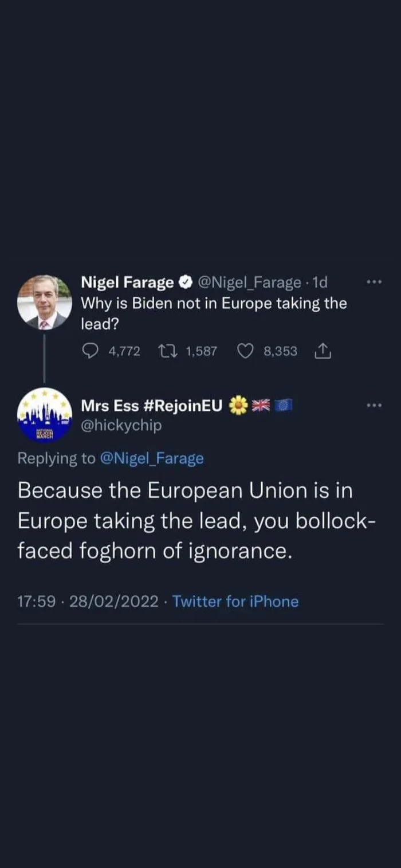The image size is (401, 868).
Task: Click the @Nigel_Farage handle in tweet header
Action: pos(249,282)
